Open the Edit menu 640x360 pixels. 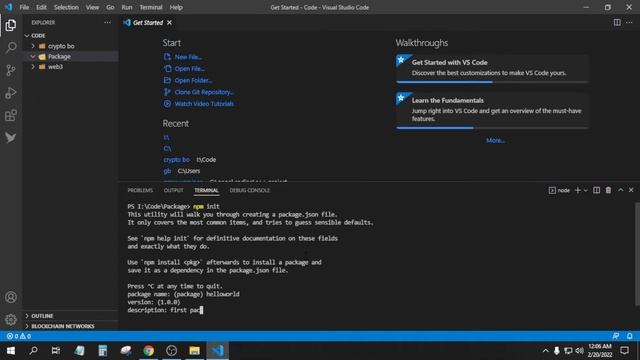[41, 7]
